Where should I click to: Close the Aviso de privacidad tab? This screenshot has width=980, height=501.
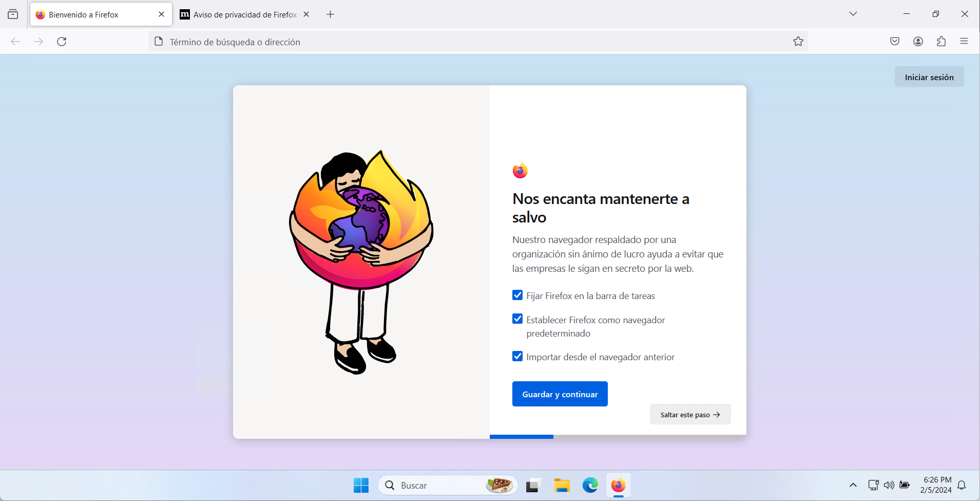click(x=306, y=14)
